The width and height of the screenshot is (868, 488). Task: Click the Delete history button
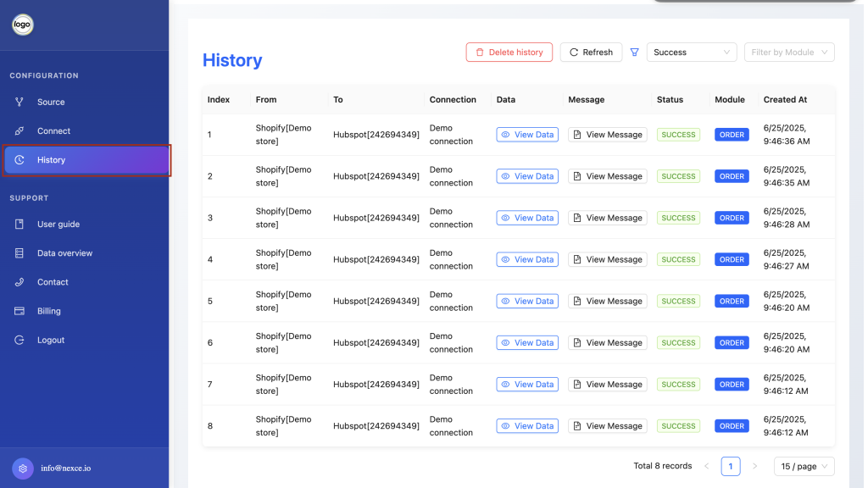point(509,52)
